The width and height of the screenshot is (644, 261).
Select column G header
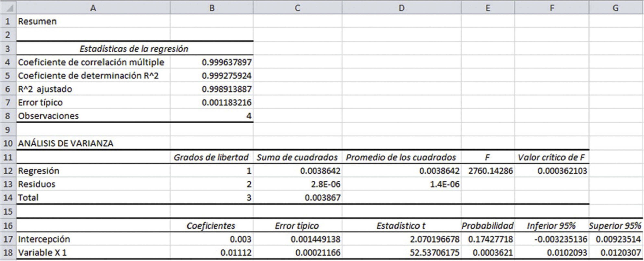[x=616, y=8]
